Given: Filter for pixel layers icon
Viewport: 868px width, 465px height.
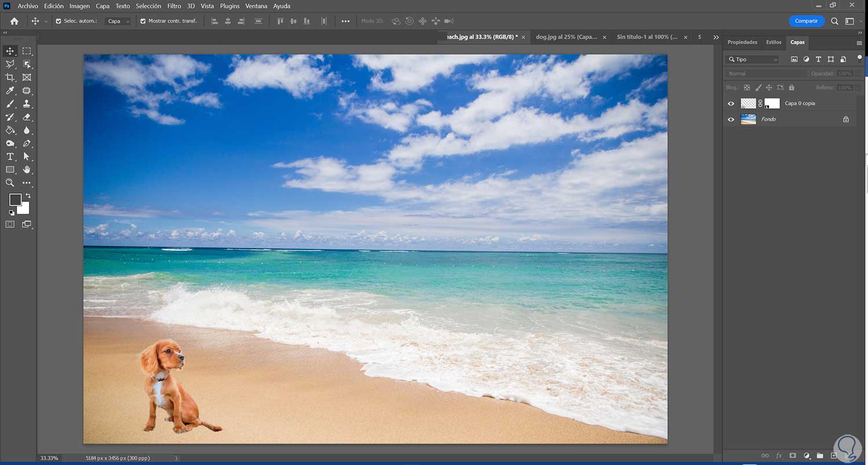Looking at the screenshot, I should pyautogui.click(x=794, y=59).
